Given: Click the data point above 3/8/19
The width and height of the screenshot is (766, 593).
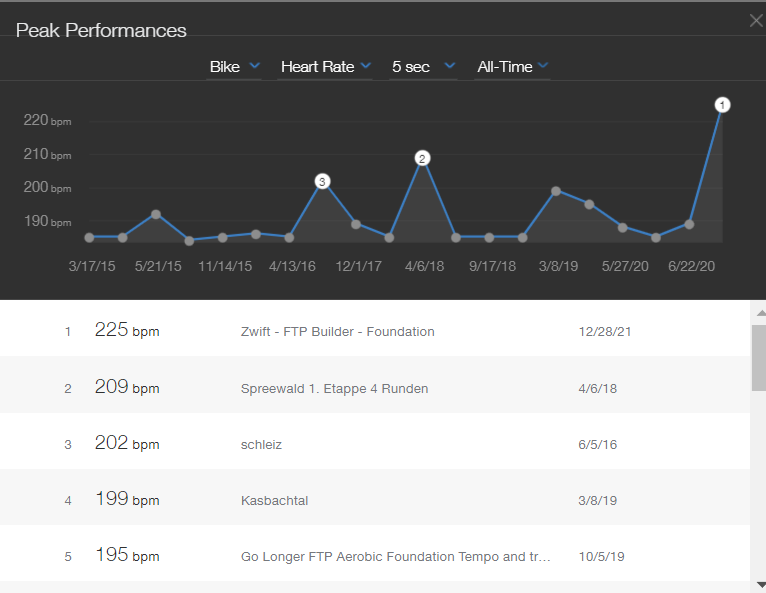Looking at the screenshot, I should coord(556,191).
